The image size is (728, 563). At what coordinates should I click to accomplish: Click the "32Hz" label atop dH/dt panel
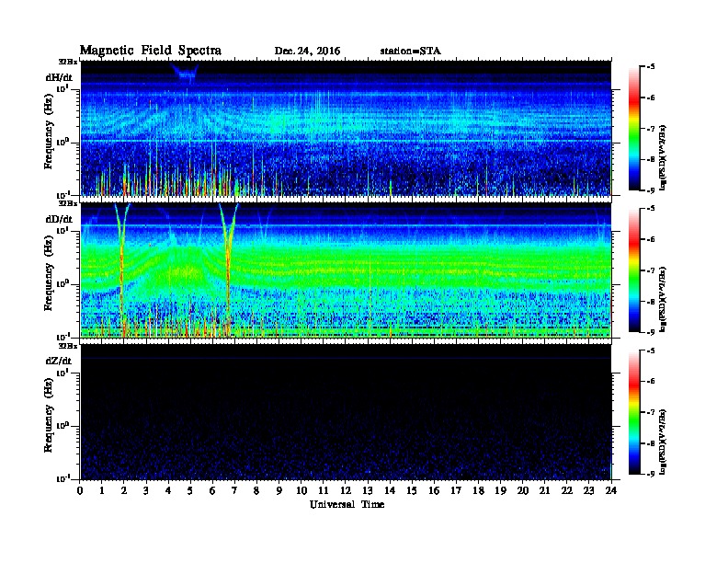(68, 62)
